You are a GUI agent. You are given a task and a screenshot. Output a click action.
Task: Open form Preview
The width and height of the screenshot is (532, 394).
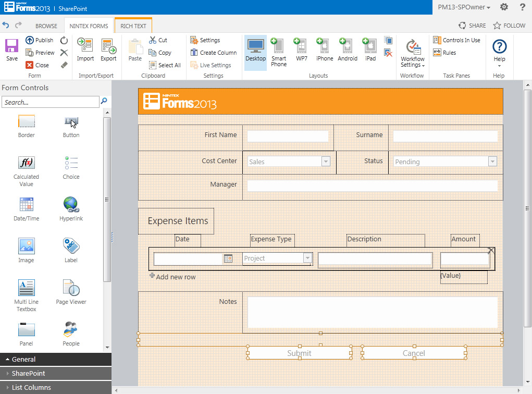click(x=40, y=53)
